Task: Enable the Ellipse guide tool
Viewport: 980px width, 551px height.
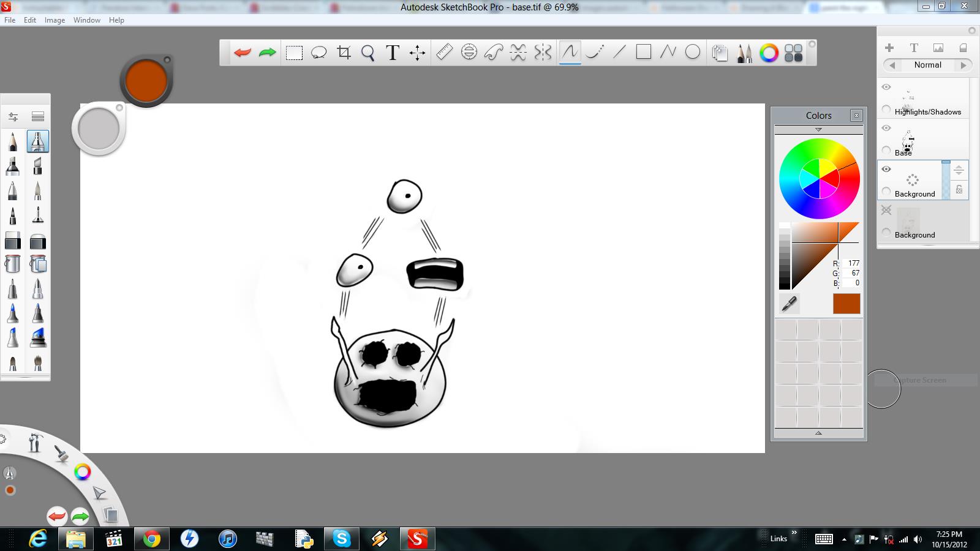Action: click(x=469, y=53)
